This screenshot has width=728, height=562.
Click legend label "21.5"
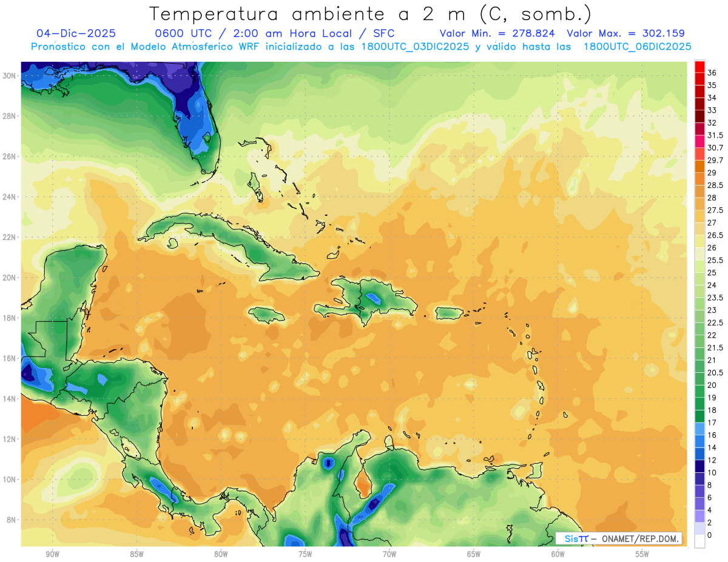pos(715,347)
